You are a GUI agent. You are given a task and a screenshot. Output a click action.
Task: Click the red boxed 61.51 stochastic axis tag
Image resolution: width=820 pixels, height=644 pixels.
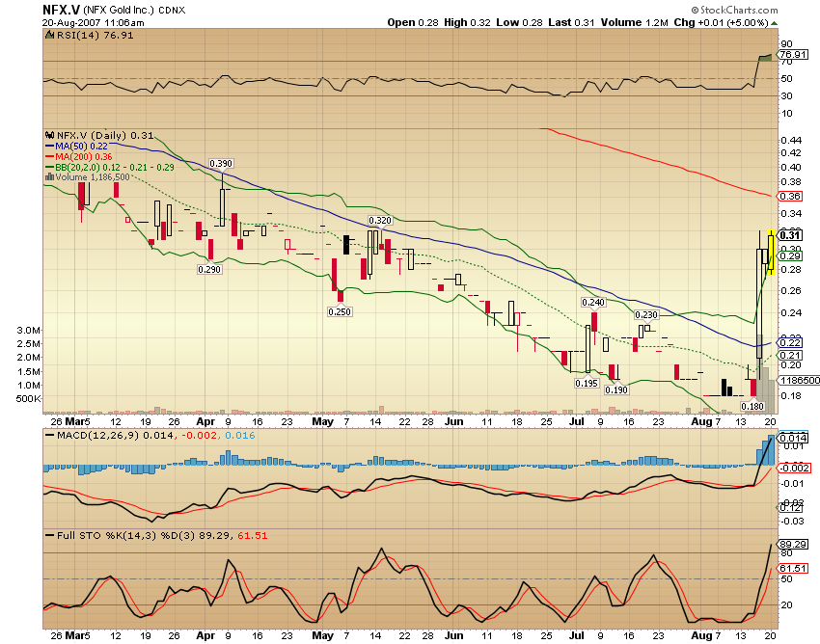793,568
